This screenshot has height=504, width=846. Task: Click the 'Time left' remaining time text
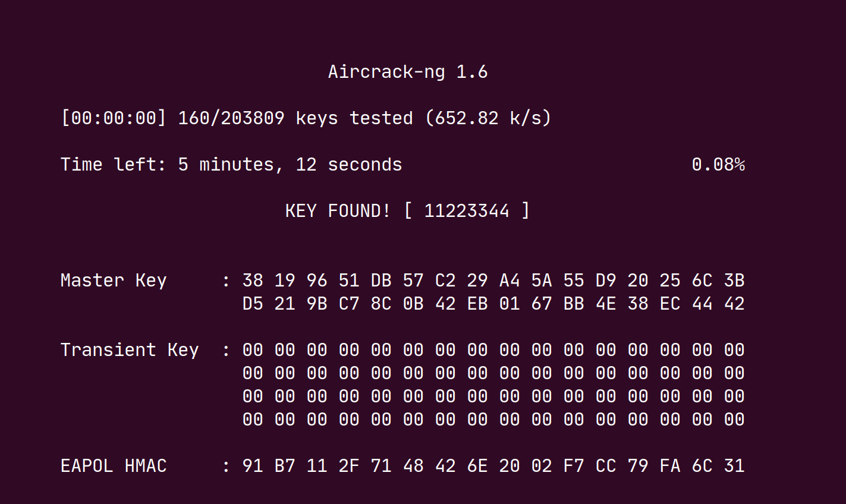pos(231,165)
